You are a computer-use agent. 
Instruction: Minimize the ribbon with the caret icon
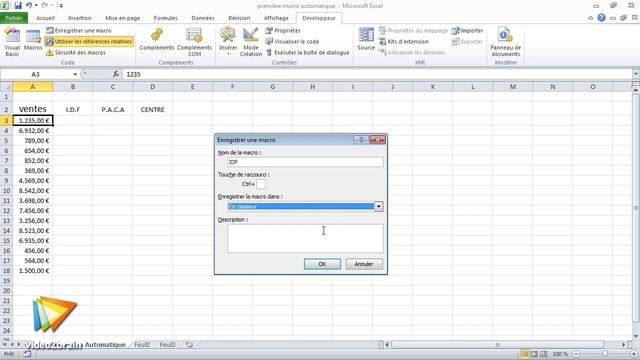[591, 18]
